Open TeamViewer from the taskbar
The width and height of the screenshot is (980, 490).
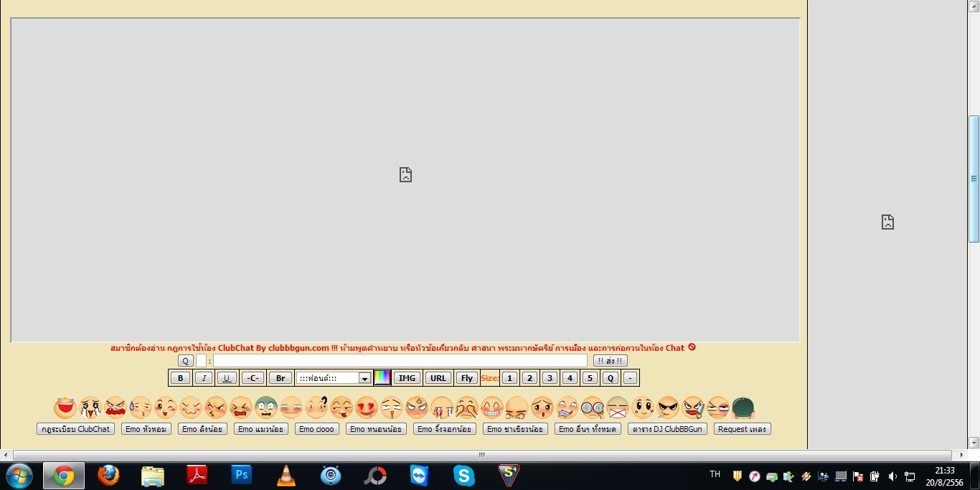coord(419,475)
